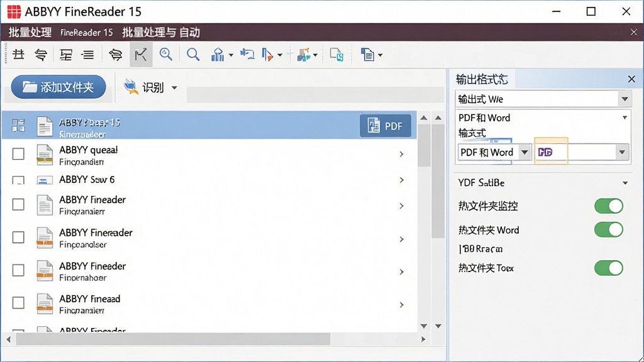Open the dropdown arrow next to 识别
The image size is (644, 362).
coord(175,87)
